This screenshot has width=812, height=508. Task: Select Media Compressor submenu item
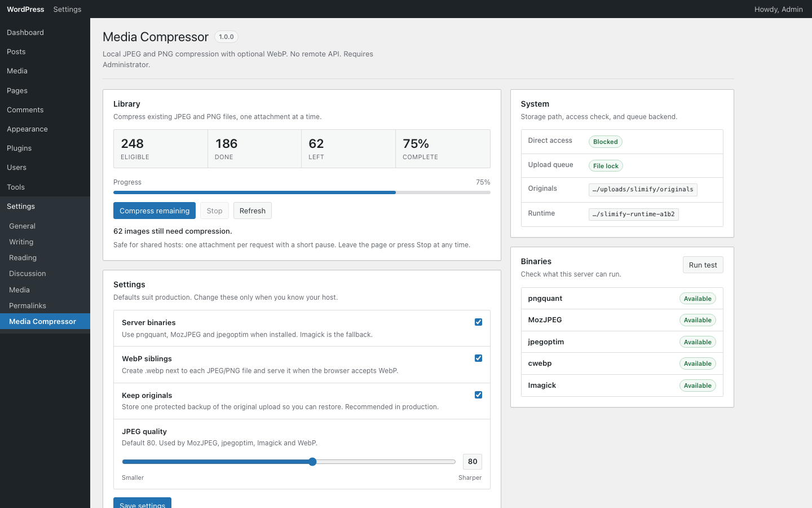45,321
